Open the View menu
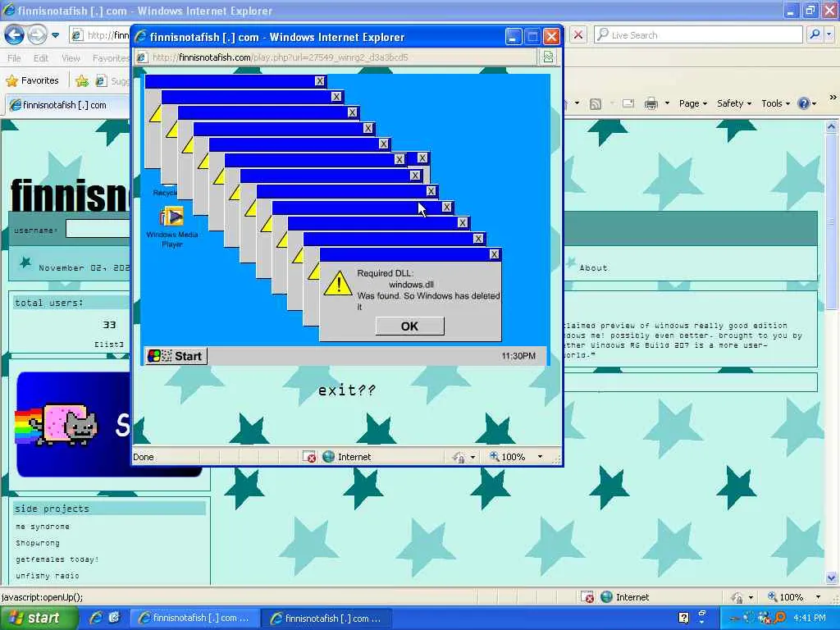The image size is (840, 630). [71, 58]
